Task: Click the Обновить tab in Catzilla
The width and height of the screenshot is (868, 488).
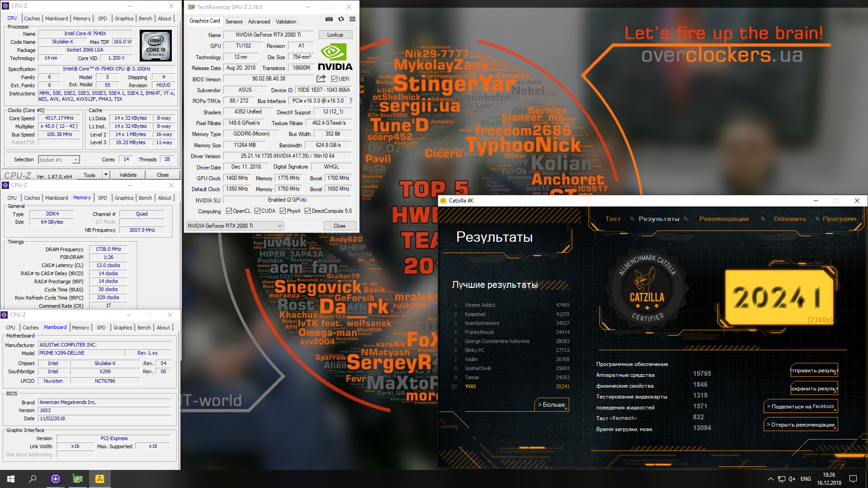Action: pos(789,219)
